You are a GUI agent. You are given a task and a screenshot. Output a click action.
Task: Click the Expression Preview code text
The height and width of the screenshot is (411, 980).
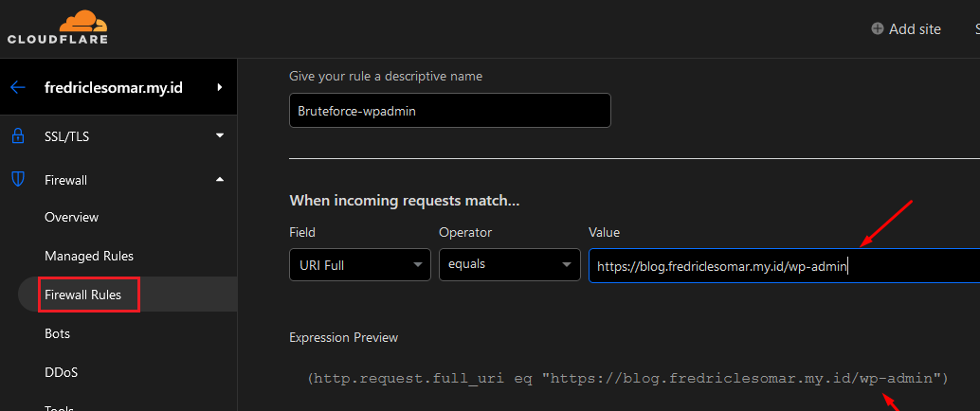coord(627,378)
